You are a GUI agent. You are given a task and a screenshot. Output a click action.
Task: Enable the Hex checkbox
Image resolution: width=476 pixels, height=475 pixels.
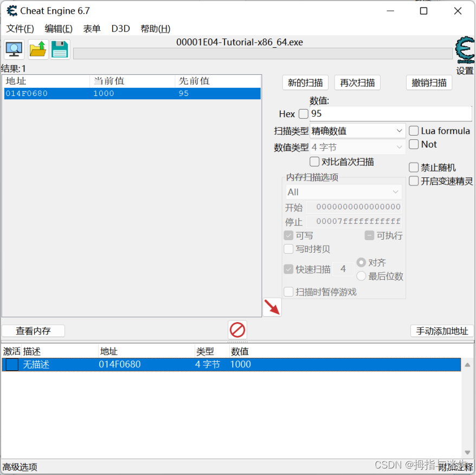(x=304, y=114)
